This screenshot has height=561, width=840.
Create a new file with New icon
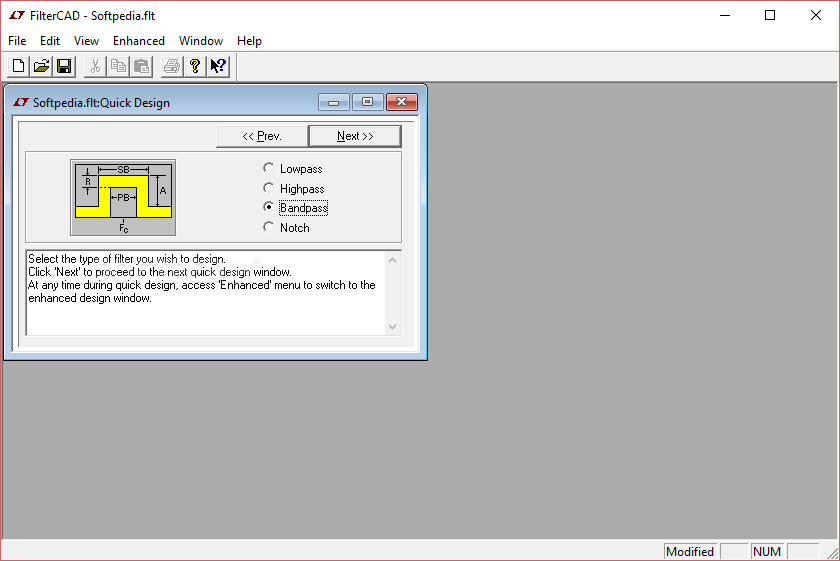pyautogui.click(x=18, y=66)
